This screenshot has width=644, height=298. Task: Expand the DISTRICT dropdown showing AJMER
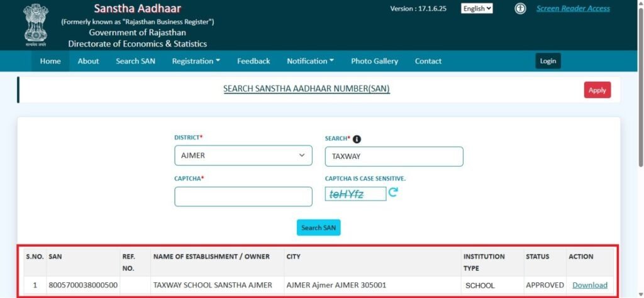click(x=243, y=155)
